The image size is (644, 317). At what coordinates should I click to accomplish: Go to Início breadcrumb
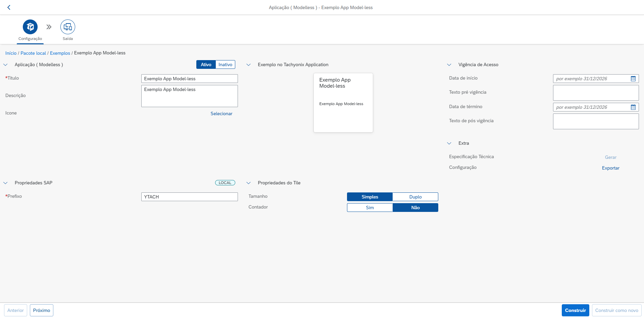tap(11, 53)
